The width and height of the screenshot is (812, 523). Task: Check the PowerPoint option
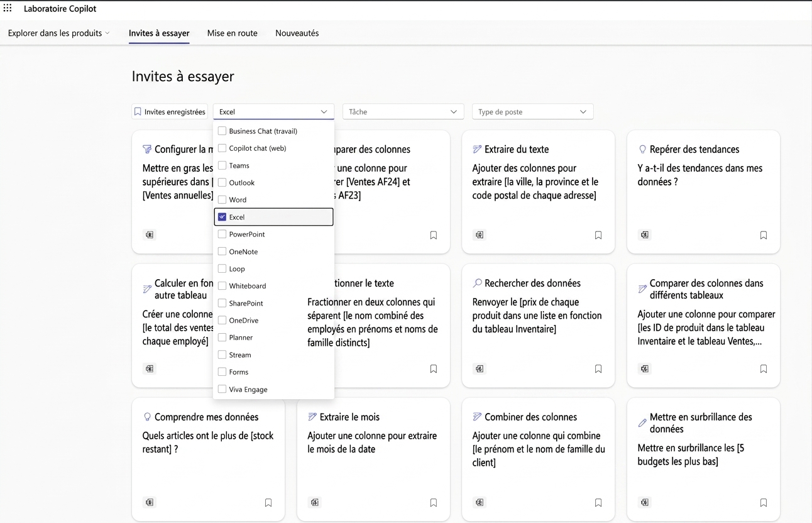[x=222, y=234]
